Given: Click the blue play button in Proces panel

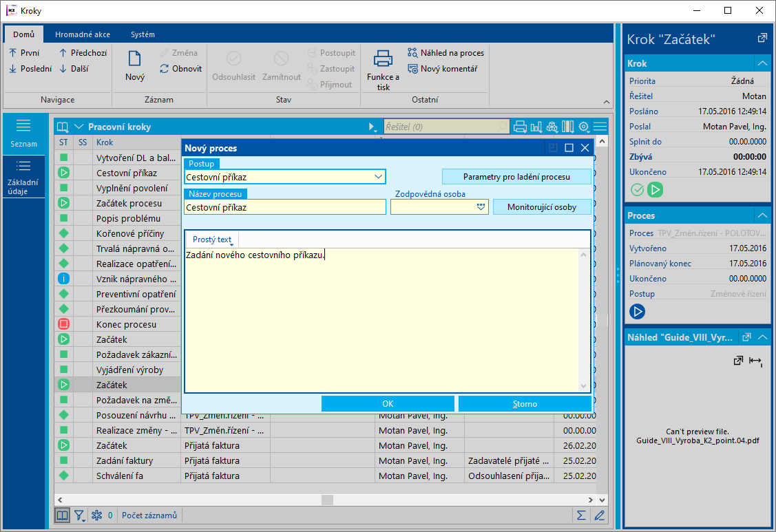Looking at the screenshot, I should [637, 312].
